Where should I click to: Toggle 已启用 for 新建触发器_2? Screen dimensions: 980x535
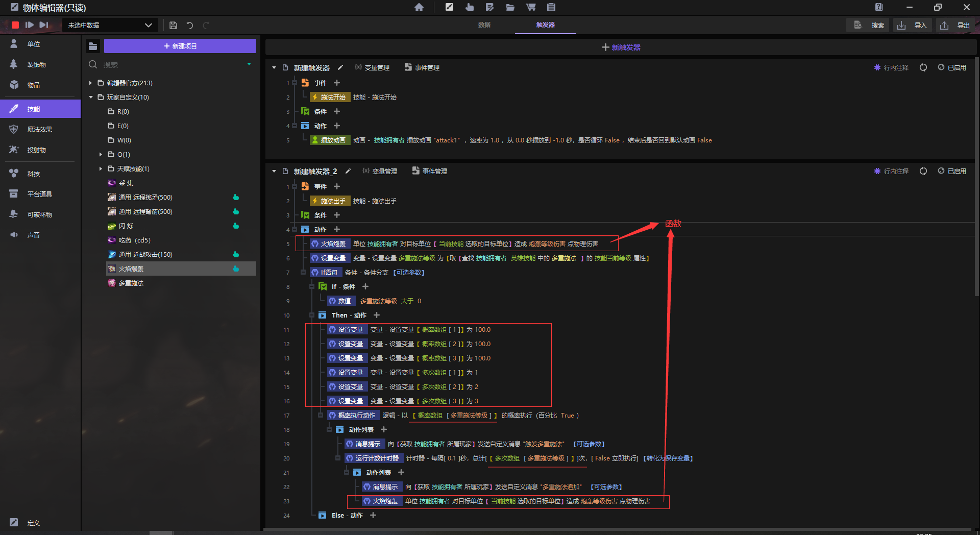coord(952,171)
